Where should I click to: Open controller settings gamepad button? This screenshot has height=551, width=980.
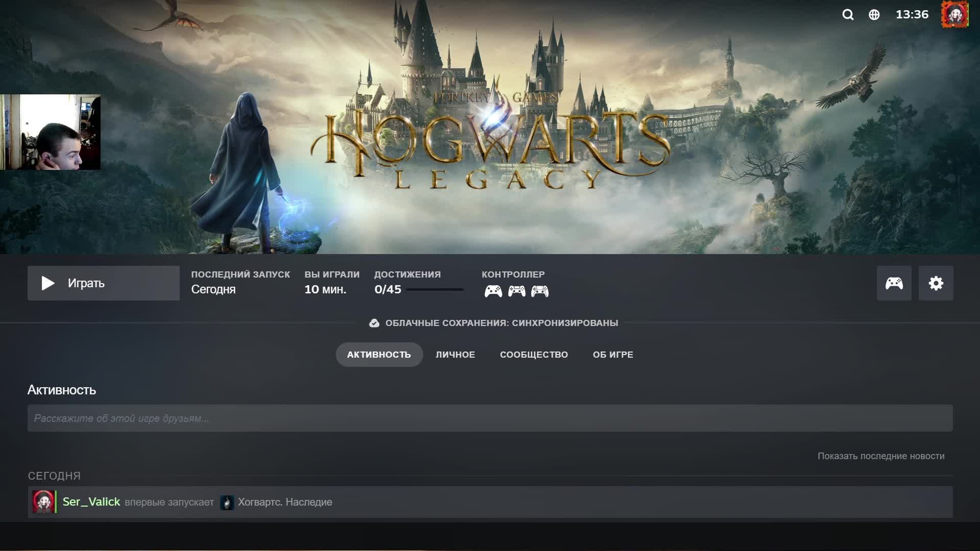coord(894,283)
